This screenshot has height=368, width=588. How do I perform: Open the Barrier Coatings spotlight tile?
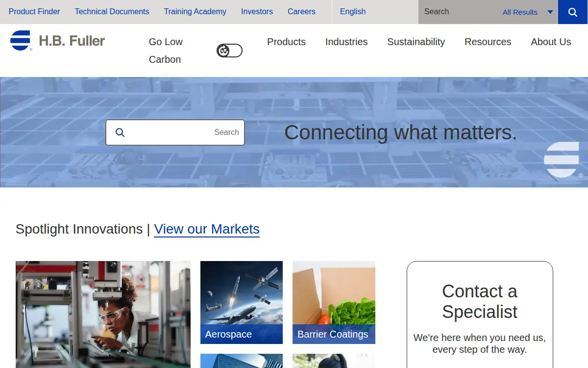[334, 302]
